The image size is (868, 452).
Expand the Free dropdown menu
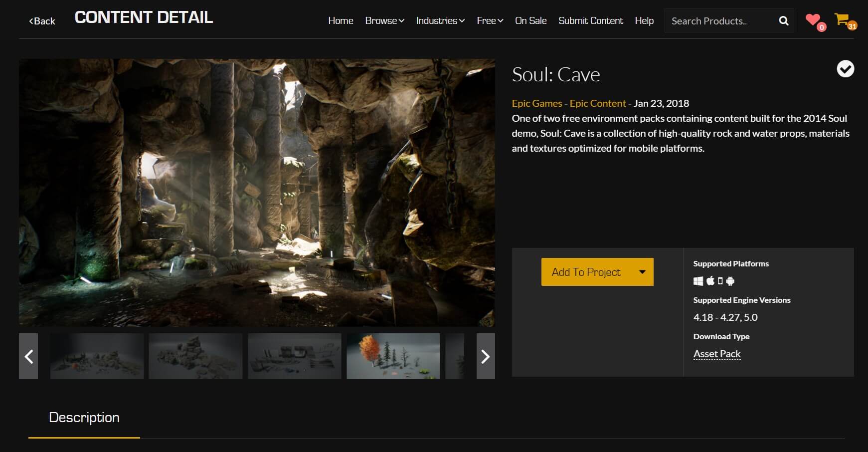pyautogui.click(x=490, y=20)
